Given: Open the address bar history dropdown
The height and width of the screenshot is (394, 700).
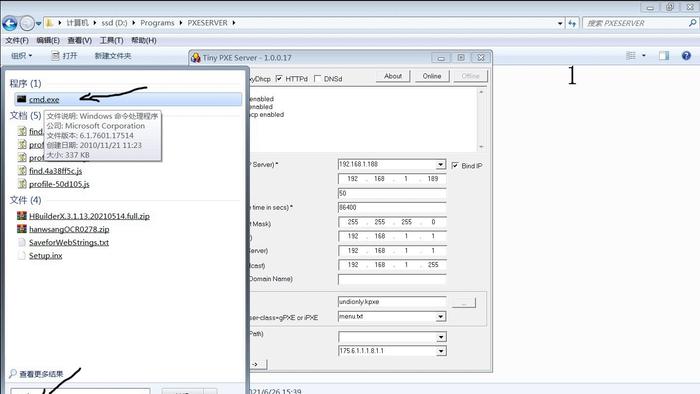Looking at the screenshot, I should click(x=560, y=23).
